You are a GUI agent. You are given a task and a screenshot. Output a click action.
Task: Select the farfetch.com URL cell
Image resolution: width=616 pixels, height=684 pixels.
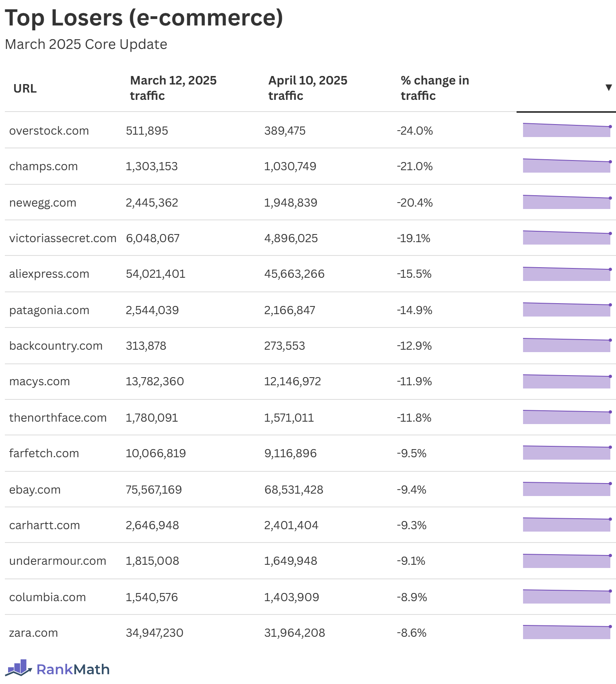pyautogui.click(x=44, y=453)
